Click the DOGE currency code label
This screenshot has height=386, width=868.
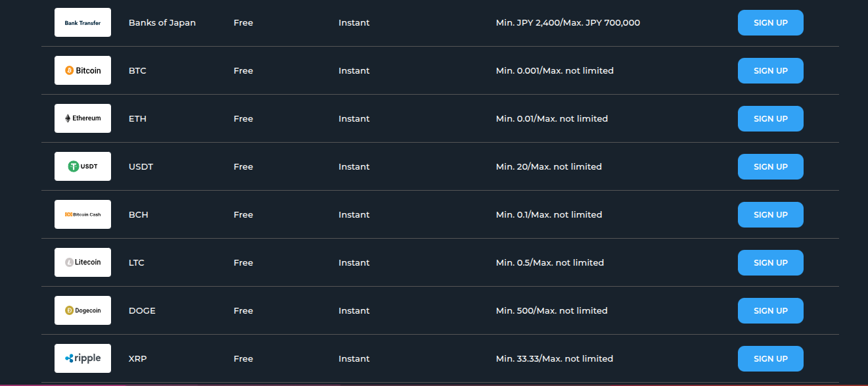point(142,310)
